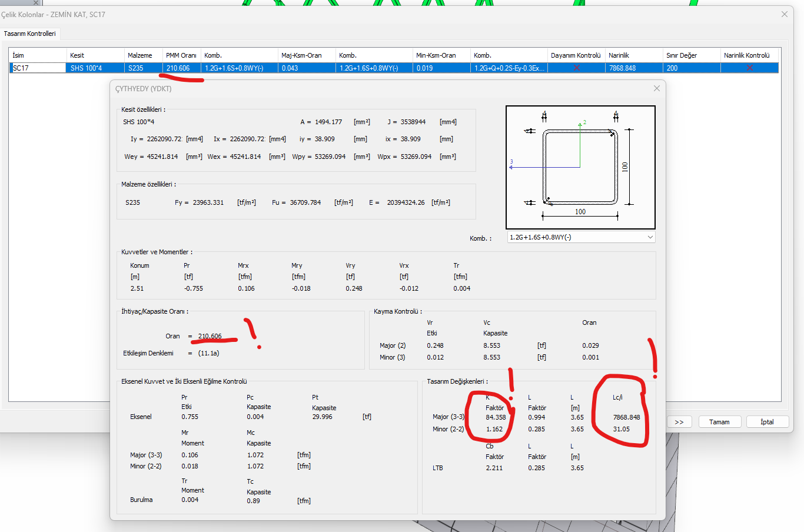The height and width of the screenshot is (532, 804).
Task: Open the Komb. combination dropdown
Action: click(581, 237)
